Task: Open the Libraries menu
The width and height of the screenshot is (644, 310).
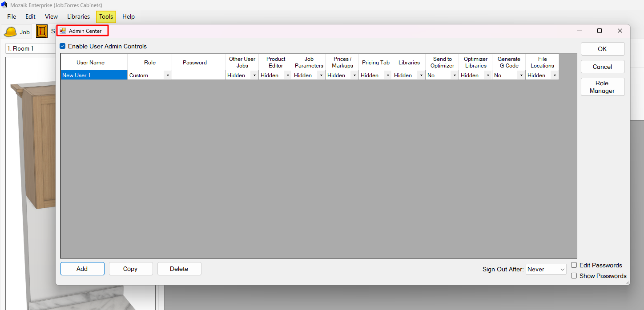Action: pos(78,17)
